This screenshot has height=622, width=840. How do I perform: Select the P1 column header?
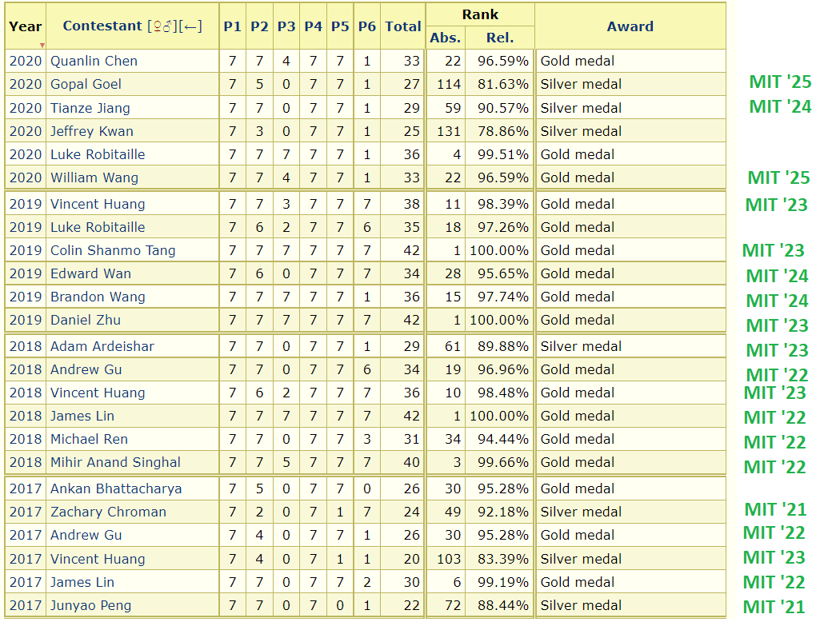point(233,26)
